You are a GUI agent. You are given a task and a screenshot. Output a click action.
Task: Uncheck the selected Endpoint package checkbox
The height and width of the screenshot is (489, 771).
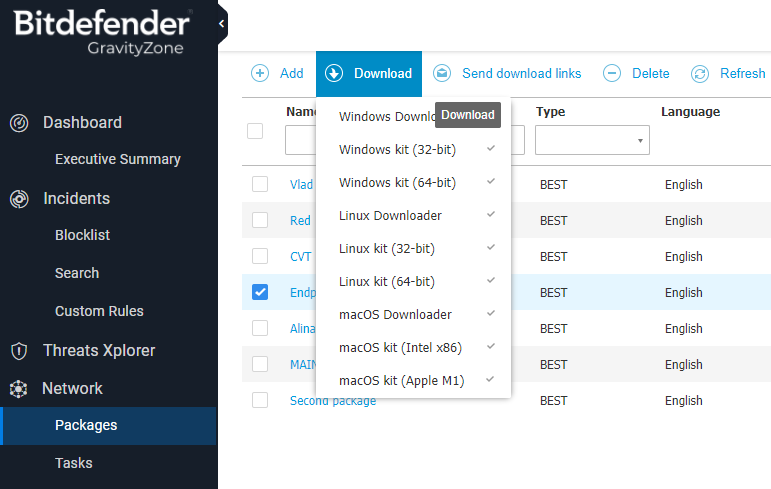260,292
